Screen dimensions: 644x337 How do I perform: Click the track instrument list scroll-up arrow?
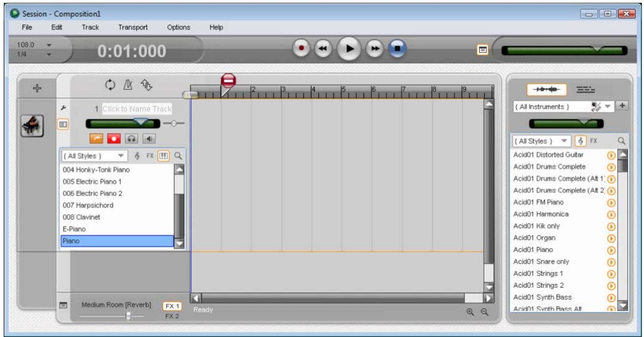[179, 169]
